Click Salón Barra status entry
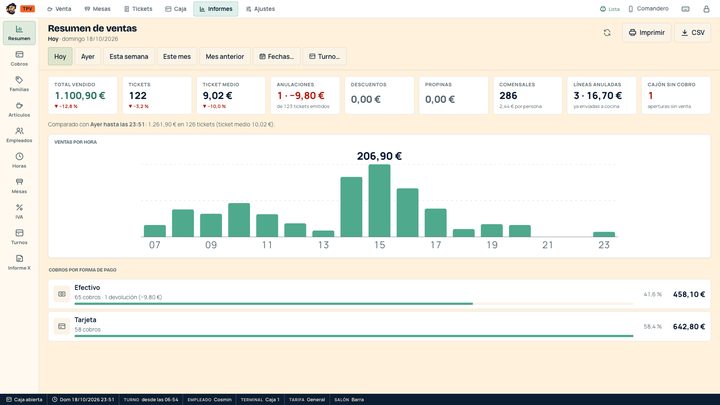The height and width of the screenshot is (405, 720). coord(349,399)
